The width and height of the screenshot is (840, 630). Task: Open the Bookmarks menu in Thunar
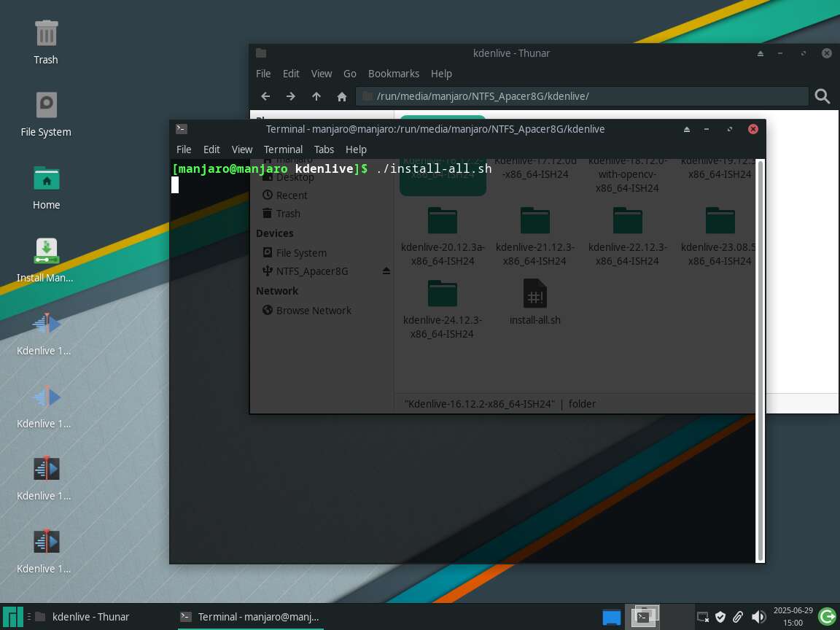click(x=393, y=74)
